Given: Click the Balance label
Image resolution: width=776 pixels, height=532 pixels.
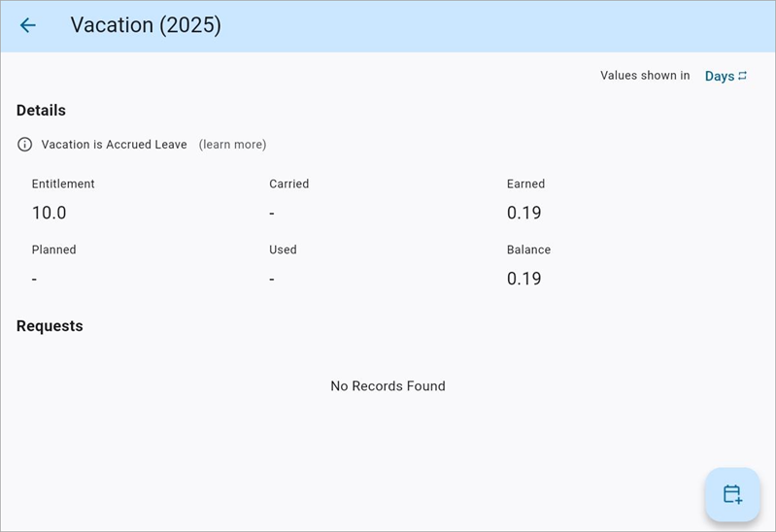Looking at the screenshot, I should click(x=528, y=249).
